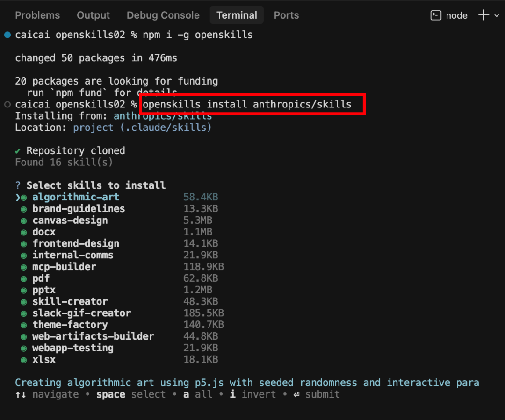Select the Terminal tab

tap(237, 15)
